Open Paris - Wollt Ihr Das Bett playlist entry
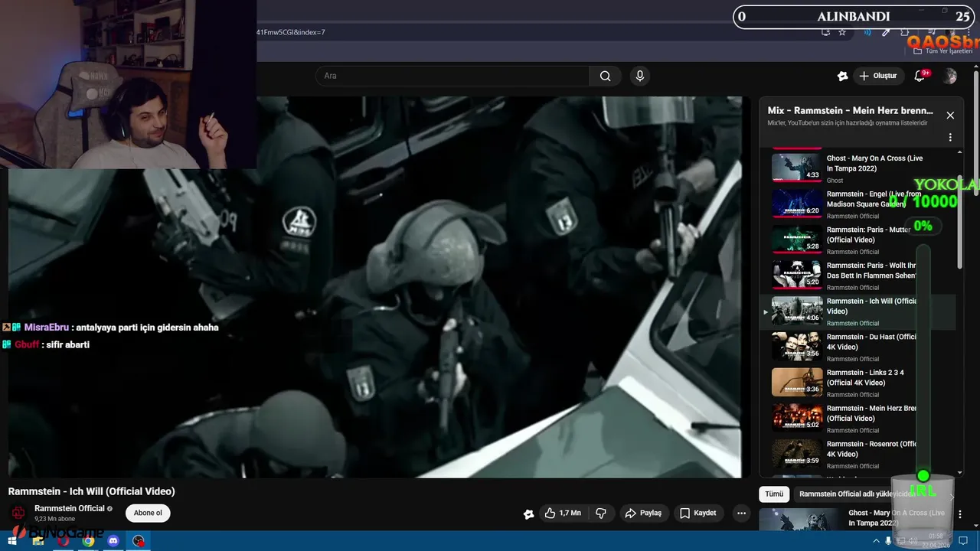The width and height of the screenshot is (980, 551). (x=857, y=275)
